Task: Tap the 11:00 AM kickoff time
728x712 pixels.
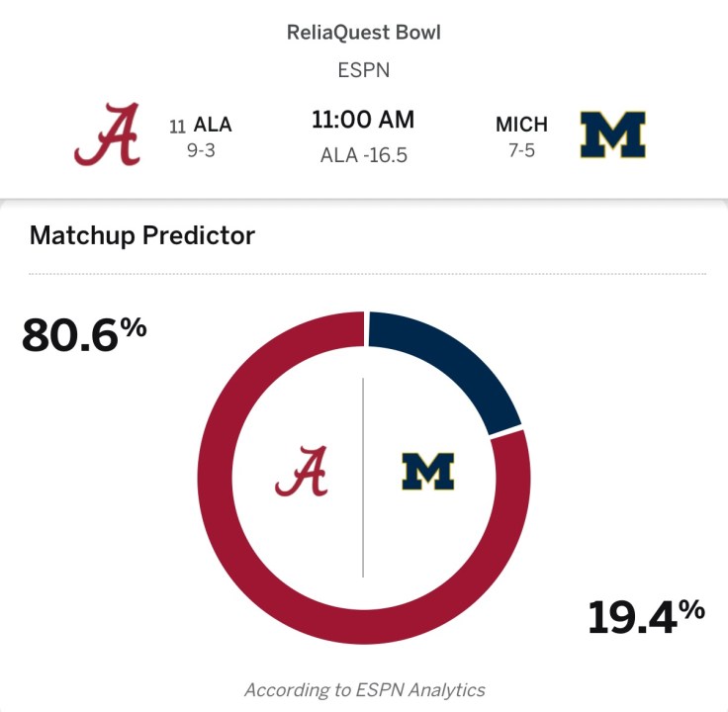Action: (363, 121)
